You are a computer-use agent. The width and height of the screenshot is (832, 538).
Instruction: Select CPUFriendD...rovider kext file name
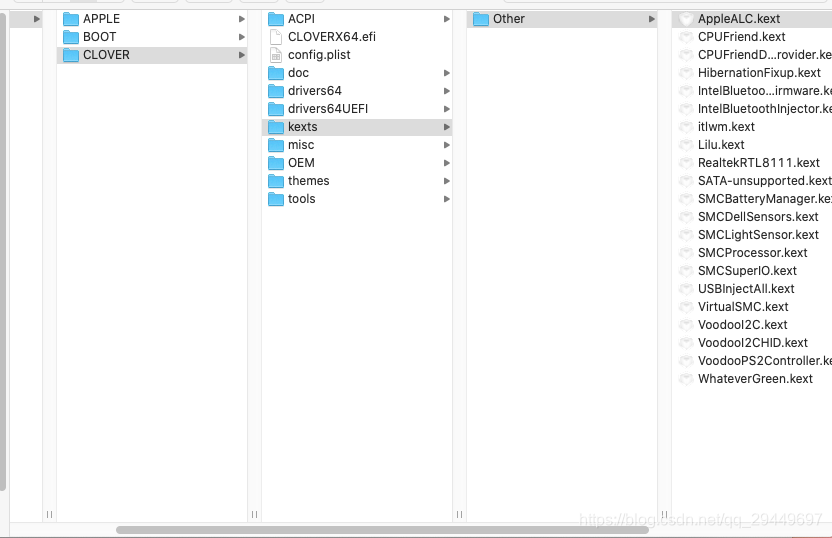tap(765, 55)
